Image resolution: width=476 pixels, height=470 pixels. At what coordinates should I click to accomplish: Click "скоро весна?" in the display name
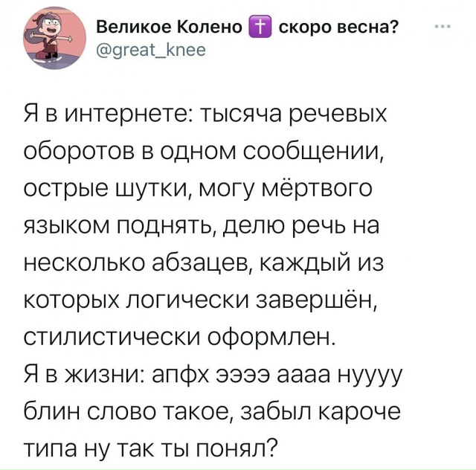click(337, 29)
